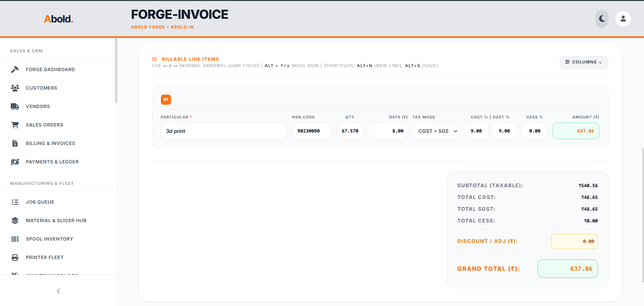Open Job Queue menu item
Image resolution: width=644 pixels, height=306 pixels.
click(57, 202)
